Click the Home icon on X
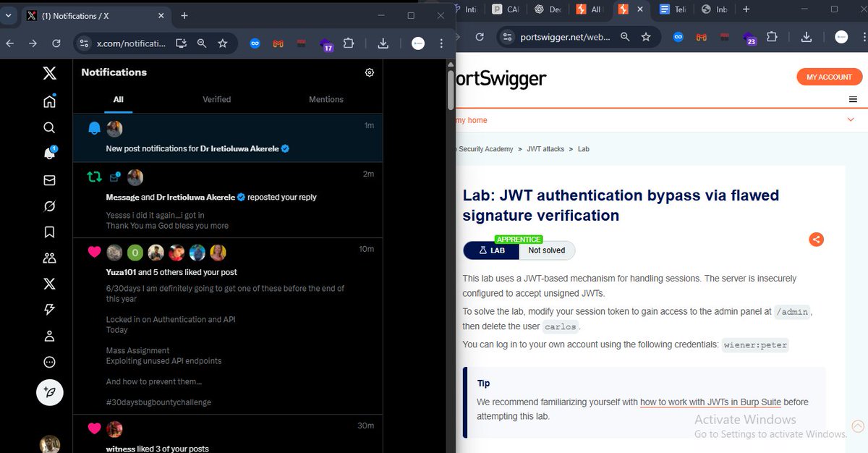The height and width of the screenshot is (453, 868). click(x=48, y=101)
